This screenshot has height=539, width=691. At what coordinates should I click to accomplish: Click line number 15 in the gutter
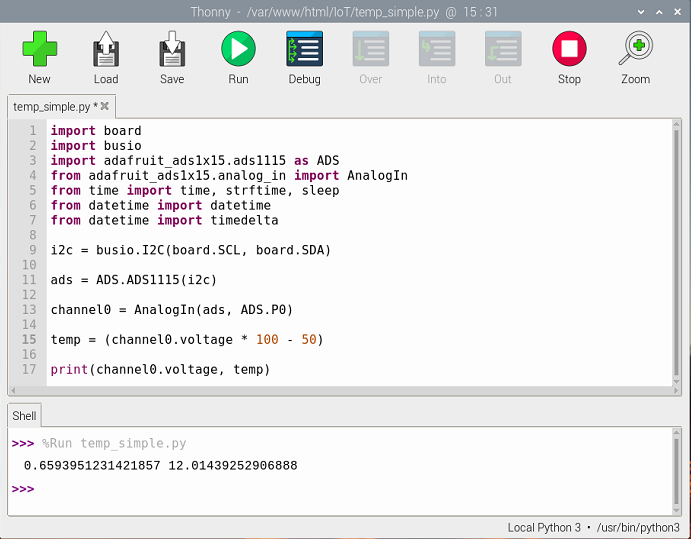[30, 340]
